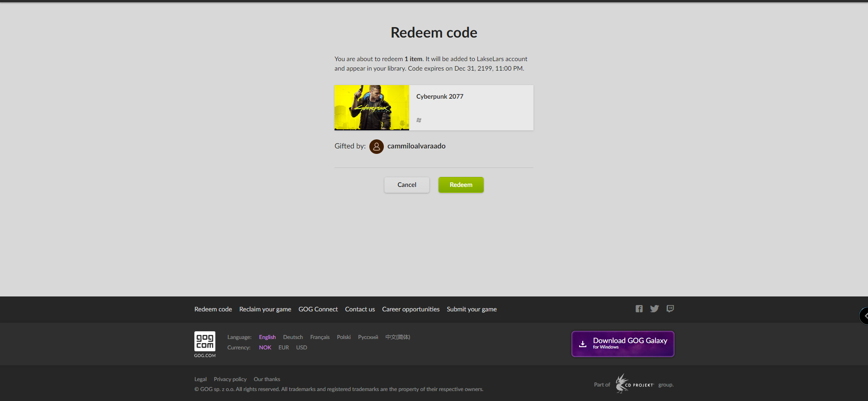Image resolution: width=868 pixels, height=401 pixels.
Task: Select English language
Action: click(x=267, y=337)
